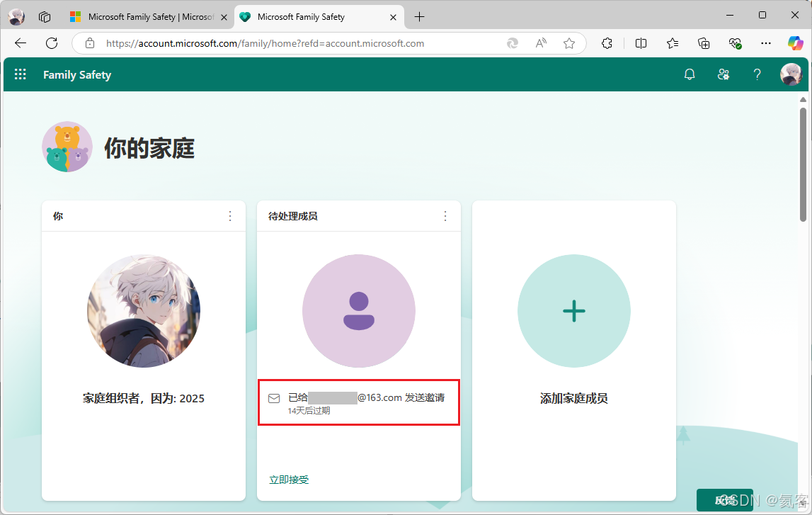Open Edge settings and more menu
Viewport: 812px width, 515px height.
pos(766,43)
